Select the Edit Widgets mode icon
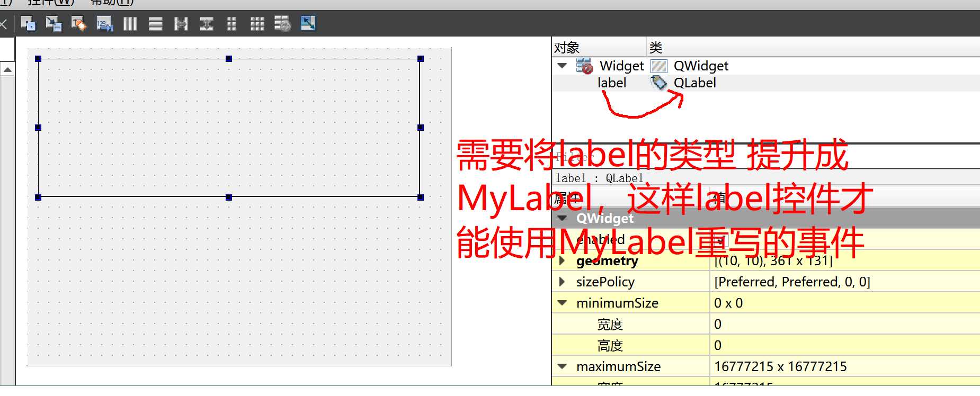Image resolution: width=980 pixels, height=396 pixels. click(28, 24)
